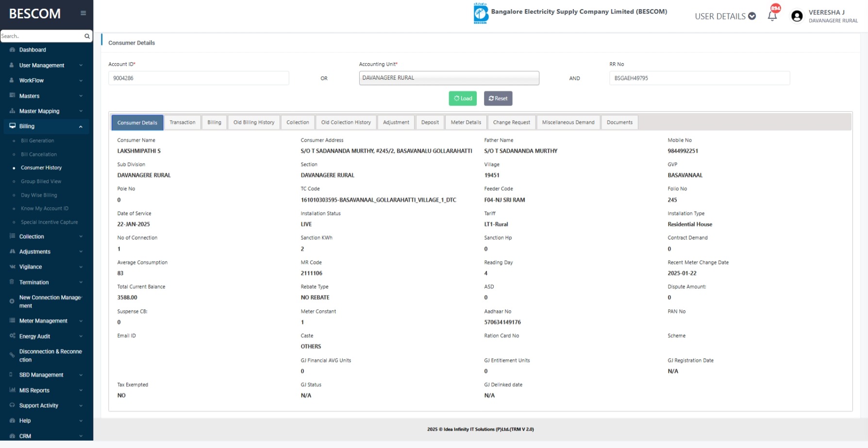Click the MIS Reports chart icon

[x=12, y=390]
